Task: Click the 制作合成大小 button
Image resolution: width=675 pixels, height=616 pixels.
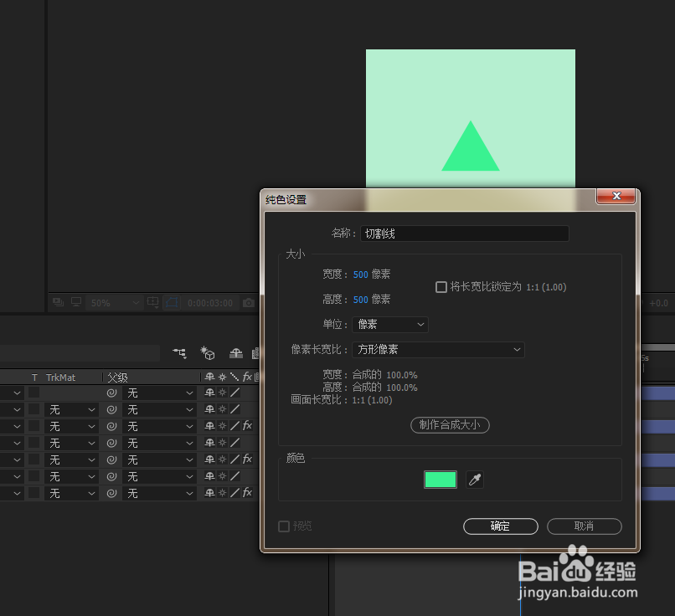Action: [450, 425]
